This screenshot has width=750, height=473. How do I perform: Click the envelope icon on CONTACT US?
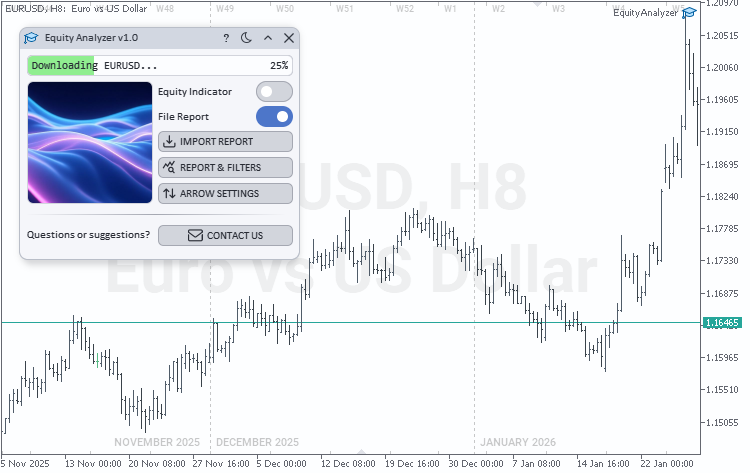[195, 235]
